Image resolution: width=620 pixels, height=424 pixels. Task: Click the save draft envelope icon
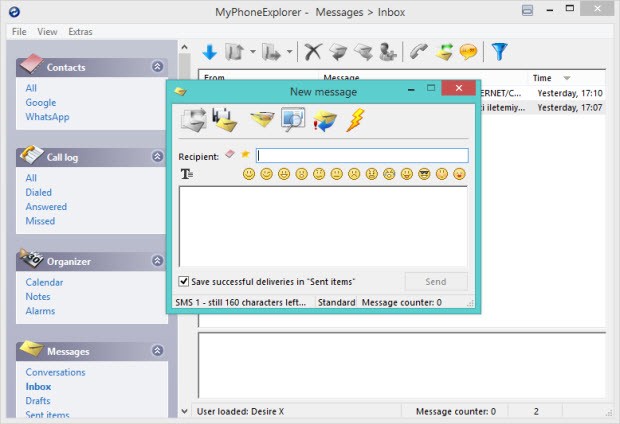pyautogui.click(x=225, y=120)
